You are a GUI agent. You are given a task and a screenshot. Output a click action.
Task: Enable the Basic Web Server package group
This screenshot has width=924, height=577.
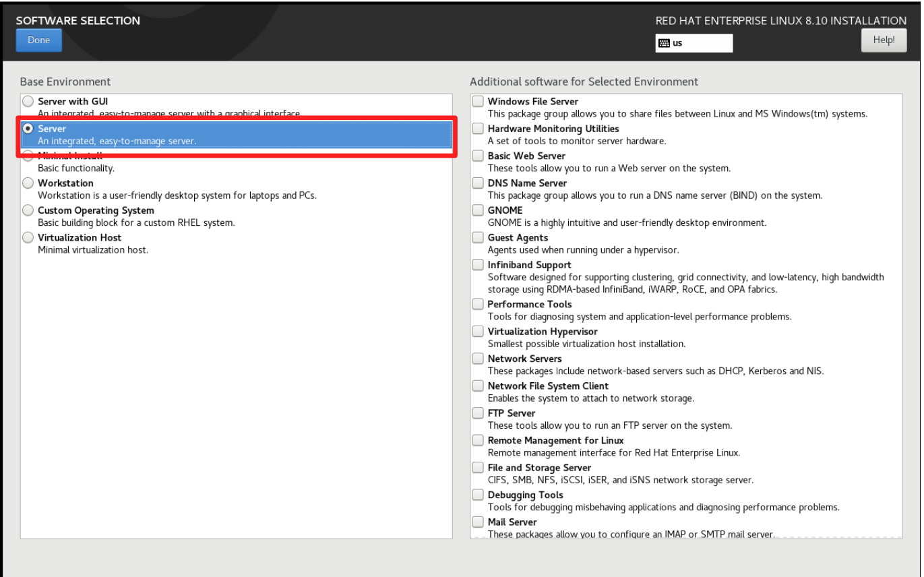pyautogui.click(x=478, y=155)
